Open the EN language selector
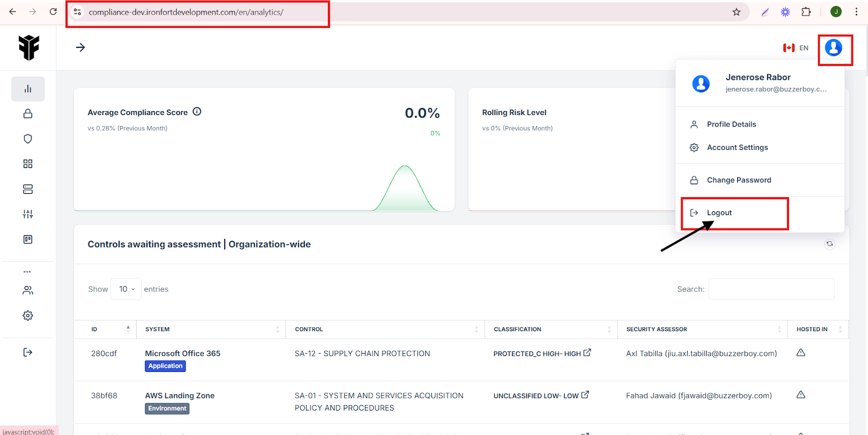Viewport: 868px width, 435px height. click(796, 48)
